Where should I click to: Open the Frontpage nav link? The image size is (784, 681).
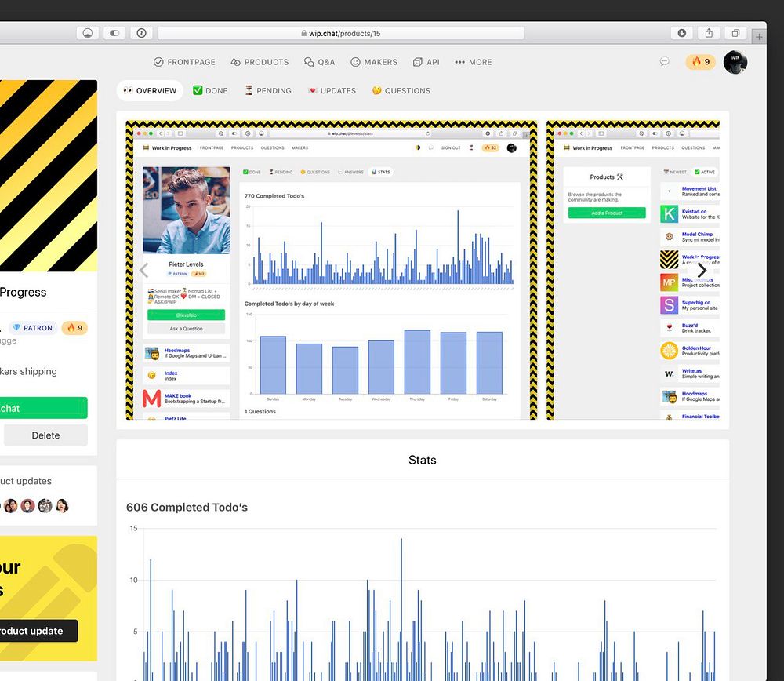tap(184, 62)
